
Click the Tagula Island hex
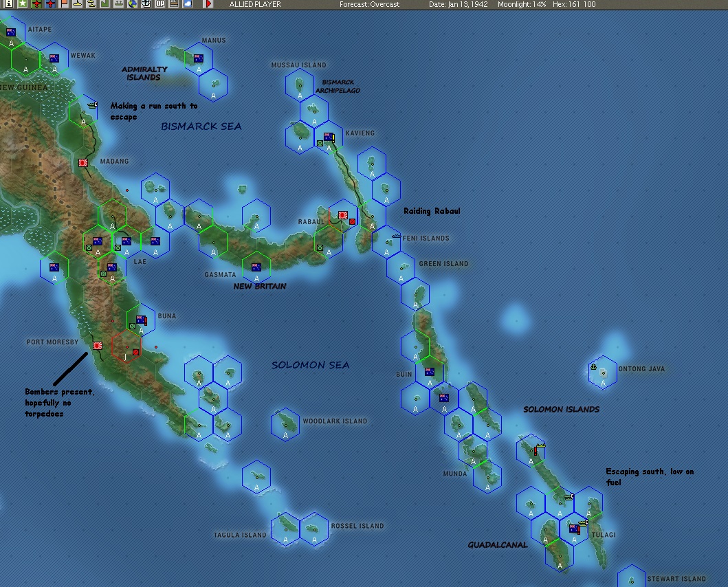pyautogui.click(x=285, y=529)
